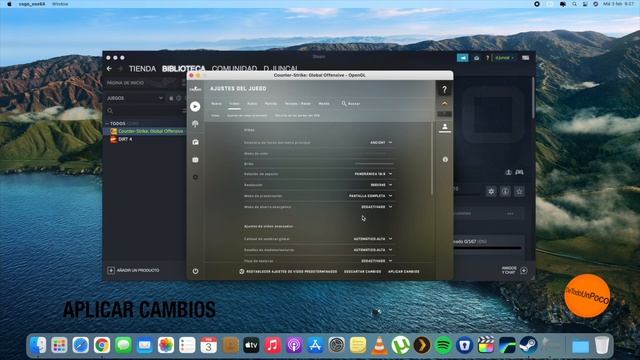Open the game manage gear icon in Steam

click(x=491, y=191)
